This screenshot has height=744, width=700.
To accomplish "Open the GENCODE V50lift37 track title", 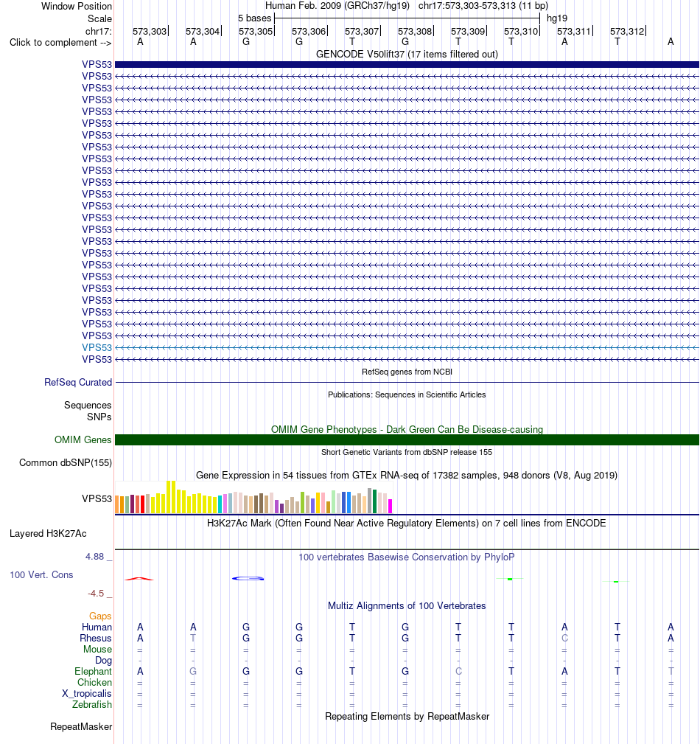I will click(x=407, y=54).
